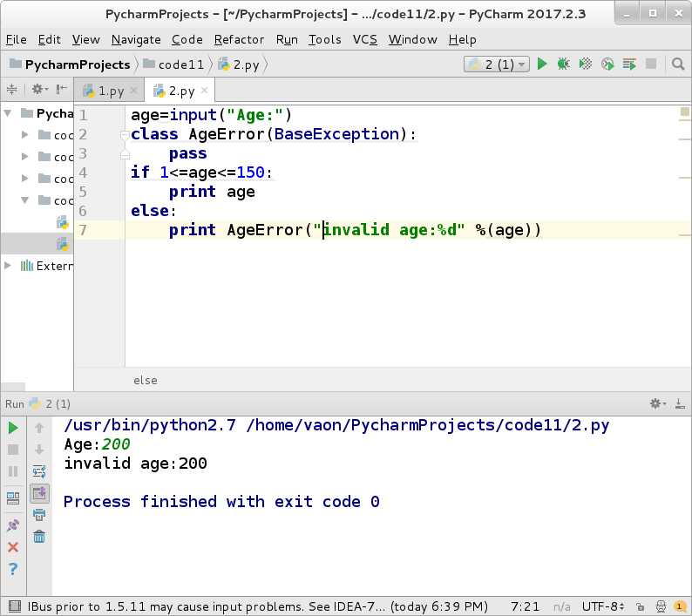Click IBus warning message in status bar
The height and width of the screenshot is (616, 692).
[x=257, y=606]
